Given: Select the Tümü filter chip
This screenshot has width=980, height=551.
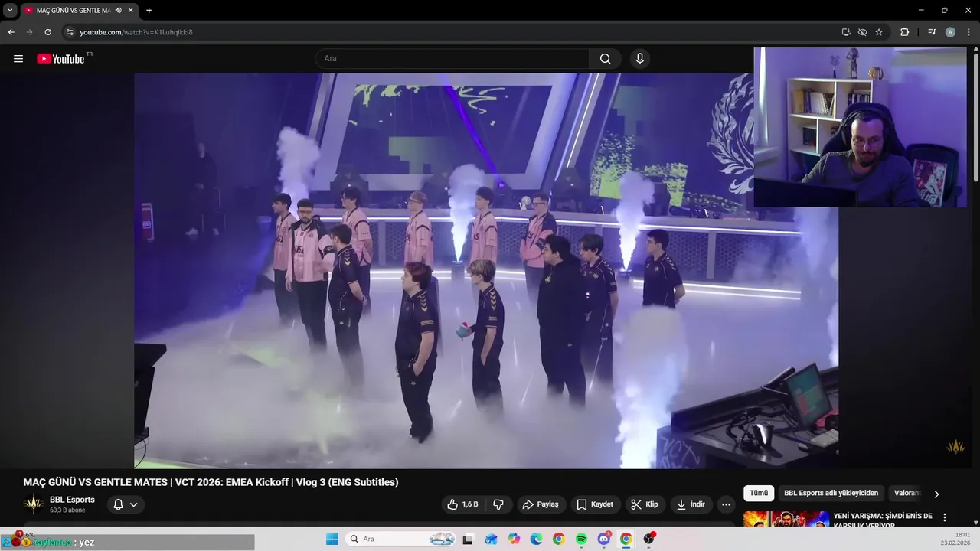Looking at the screenshot, I should pos(759,493).
